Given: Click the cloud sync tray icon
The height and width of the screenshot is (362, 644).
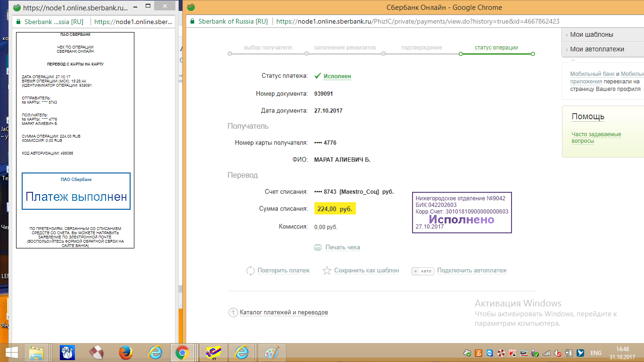Looking at the screenshot, I should click(x=467, y=353).
